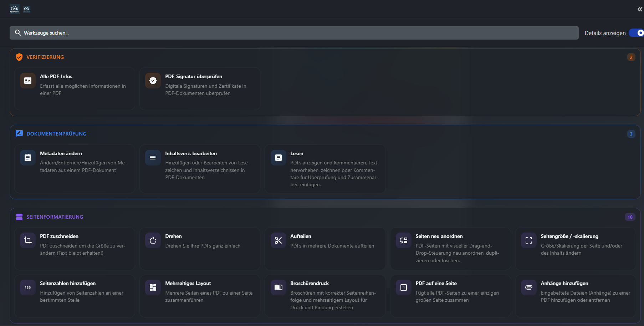Toggle the Details anzeigen switch
644x326 pixels.
(637, 33)
